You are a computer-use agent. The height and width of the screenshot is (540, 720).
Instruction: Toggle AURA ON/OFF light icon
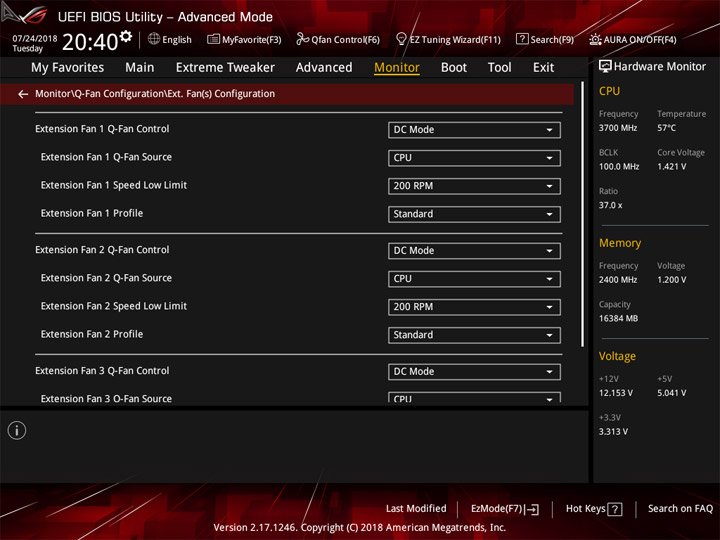(x=595, y=39)
